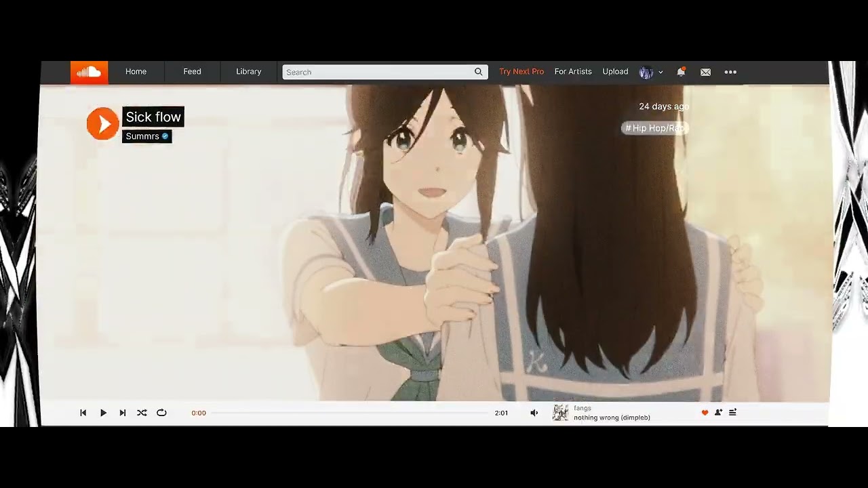
Task: Click the search magnifier icon
Action: [479, 72]
